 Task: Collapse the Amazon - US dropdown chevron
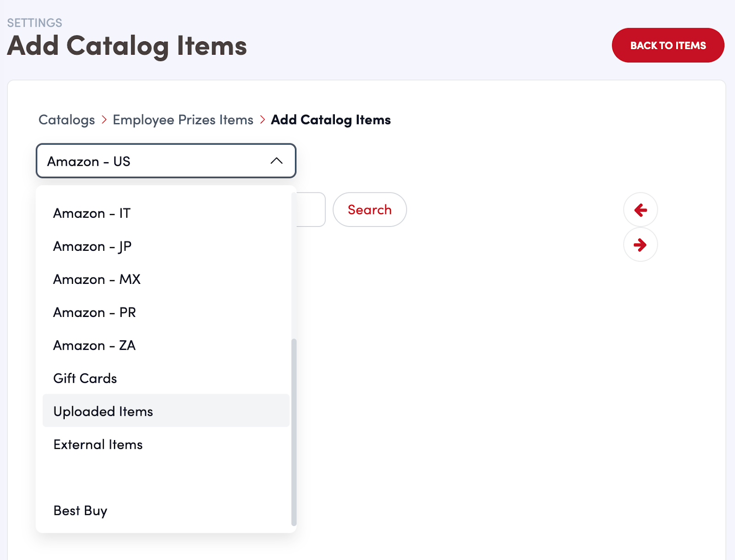click(277, 161)
